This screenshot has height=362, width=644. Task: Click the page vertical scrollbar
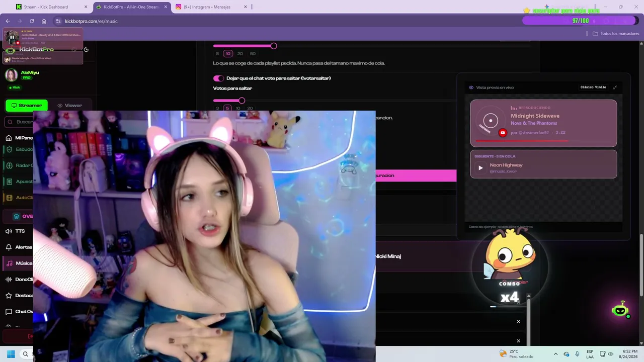pos(640,265)
